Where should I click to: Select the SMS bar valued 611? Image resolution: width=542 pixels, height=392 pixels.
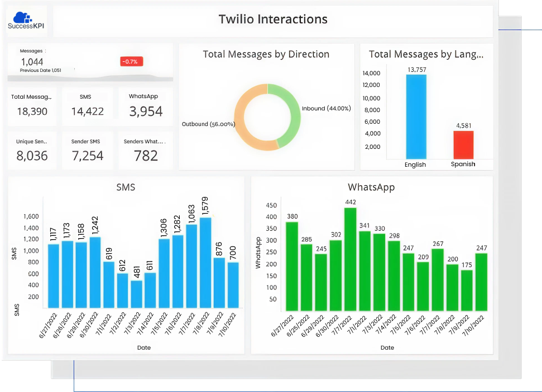[150, 291]
